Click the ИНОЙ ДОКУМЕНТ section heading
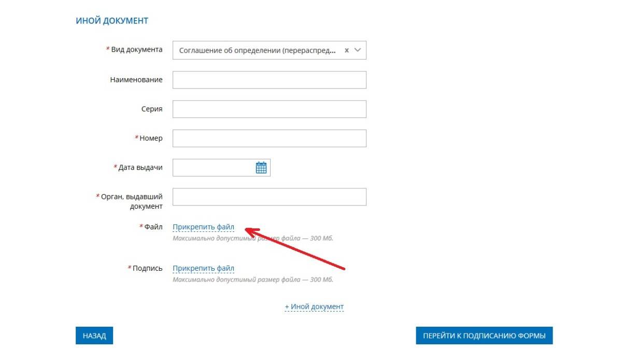This screenshot has height=364, width=622. (112, 21)
